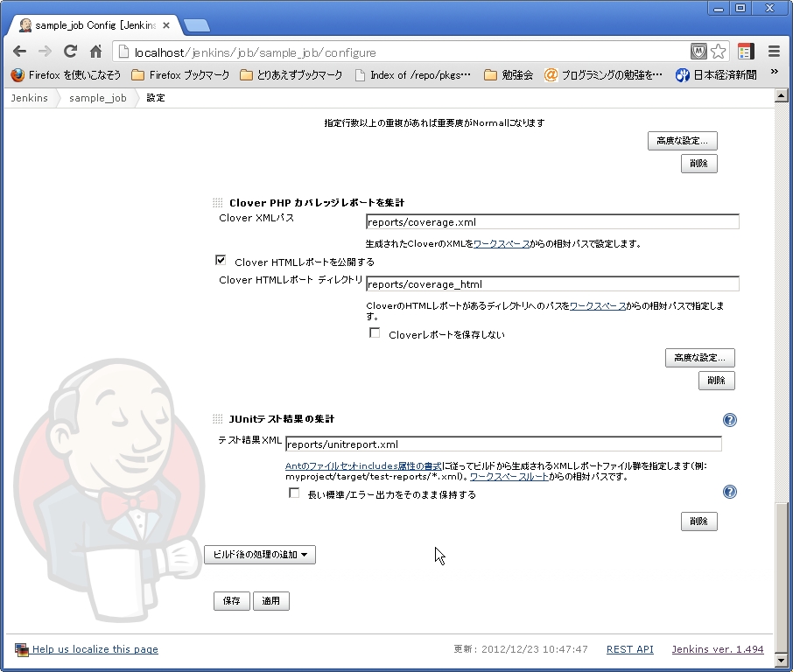Show hidden bookmarks with the chevron

point(775,72)
